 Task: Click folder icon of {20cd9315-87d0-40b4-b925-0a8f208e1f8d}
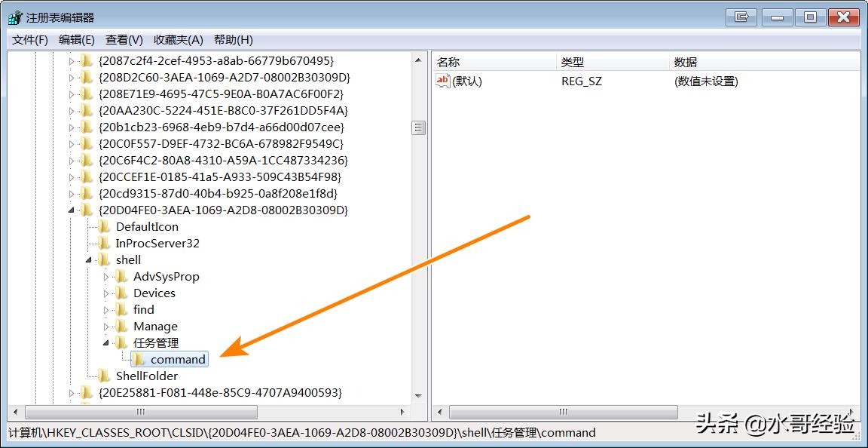point(86,194)
